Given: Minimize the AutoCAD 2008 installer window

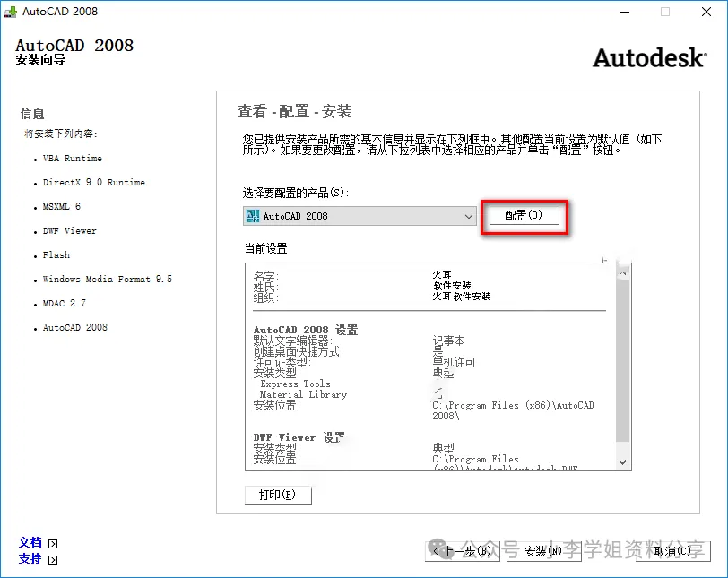Looking at the screenshot, I should [625, 12].
